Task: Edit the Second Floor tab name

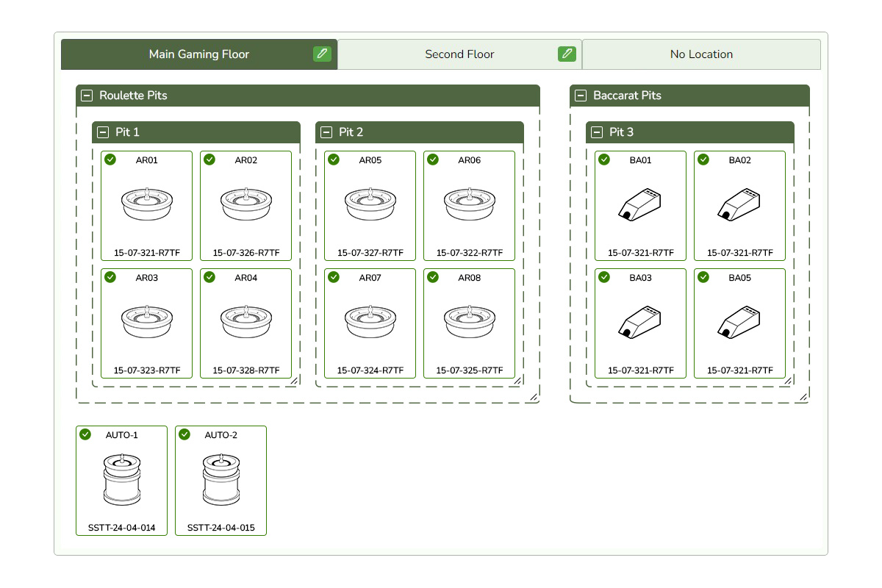Action: point(567,54)
